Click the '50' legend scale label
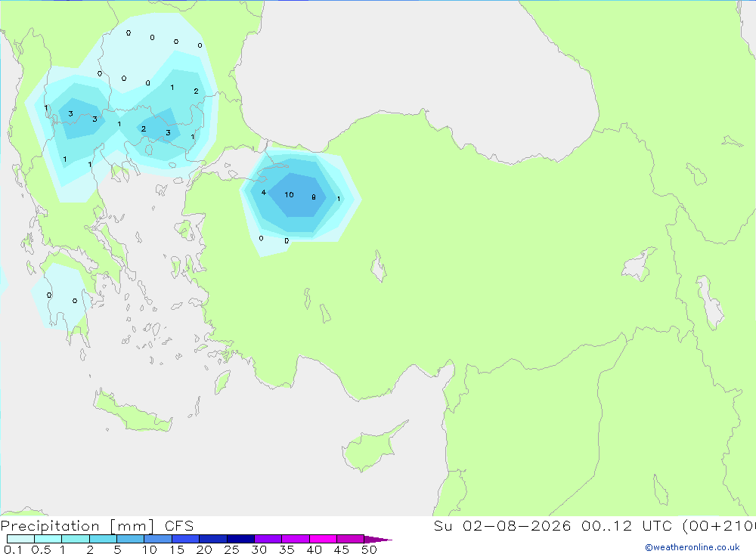756x554 pixels. (370, 549)
